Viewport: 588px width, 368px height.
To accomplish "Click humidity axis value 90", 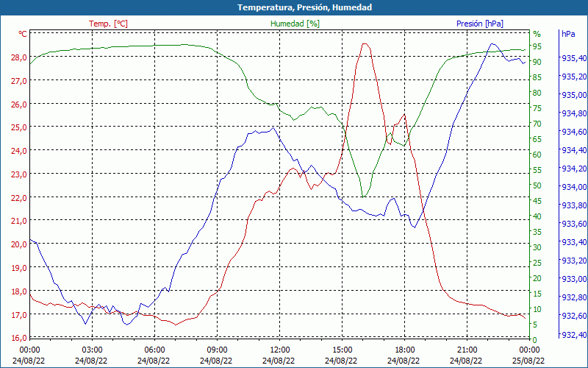I will (537, 62).
